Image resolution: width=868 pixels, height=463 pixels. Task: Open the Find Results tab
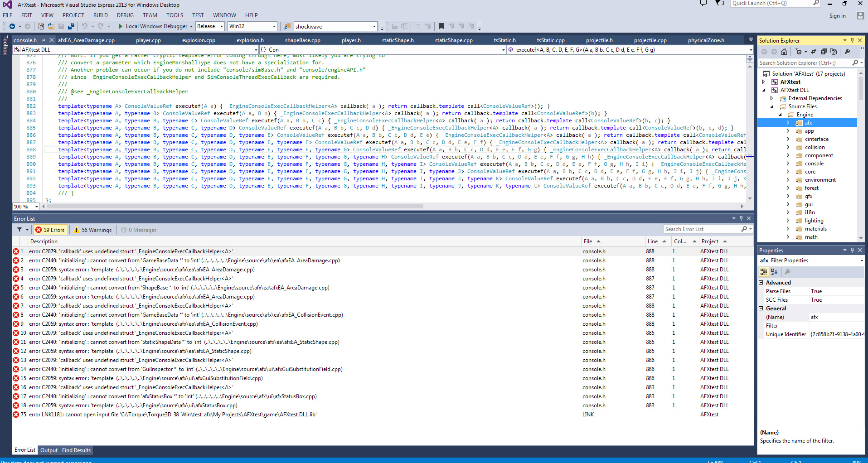(x=76, y=450)
